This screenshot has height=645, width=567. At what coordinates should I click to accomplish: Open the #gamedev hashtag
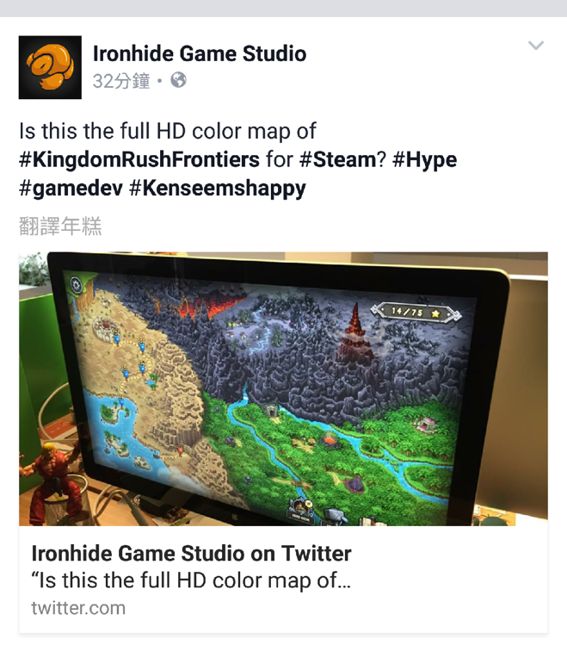tap(71, 188)
